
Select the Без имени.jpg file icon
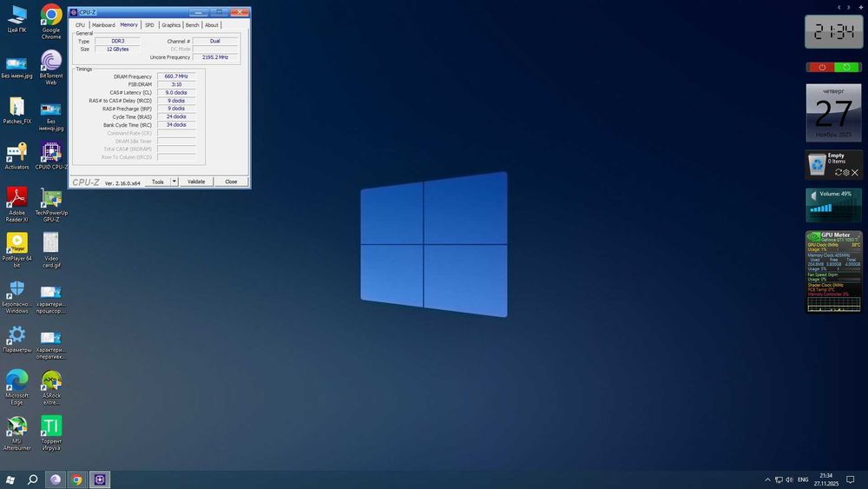click(16, 68)
